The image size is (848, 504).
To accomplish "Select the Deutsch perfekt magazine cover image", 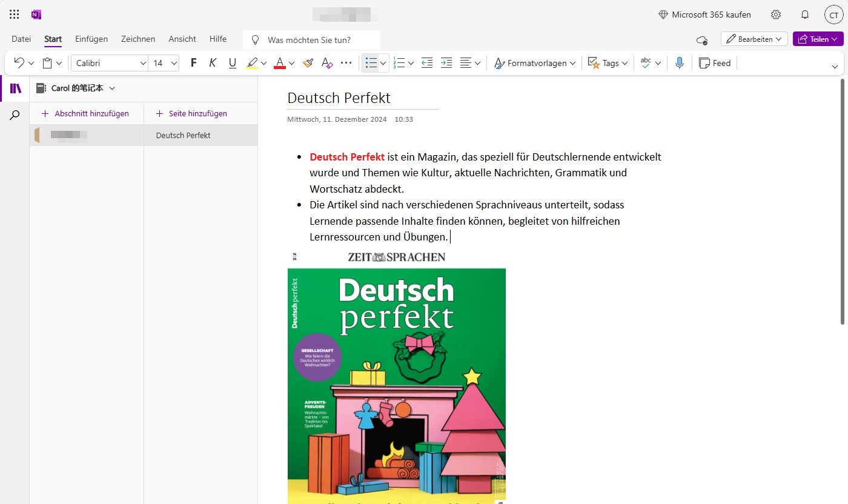I will pyautogui.click(x=397, y=376).
